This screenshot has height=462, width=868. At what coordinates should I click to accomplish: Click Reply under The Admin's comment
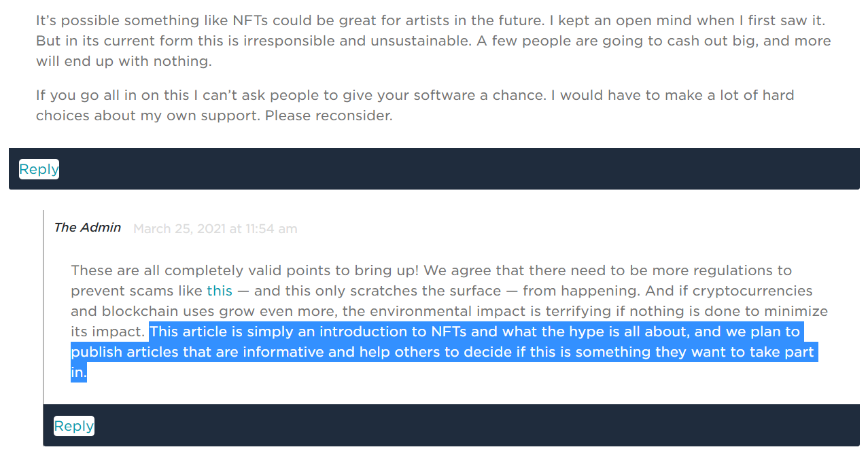click(73, 426)
